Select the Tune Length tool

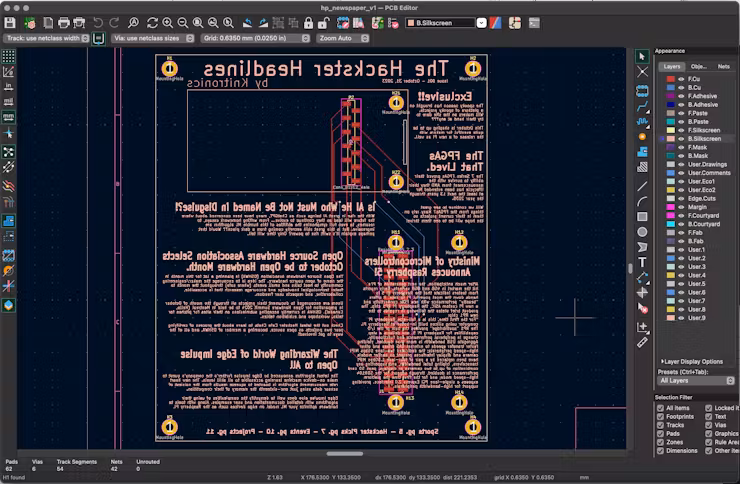[x=642, y=122]
